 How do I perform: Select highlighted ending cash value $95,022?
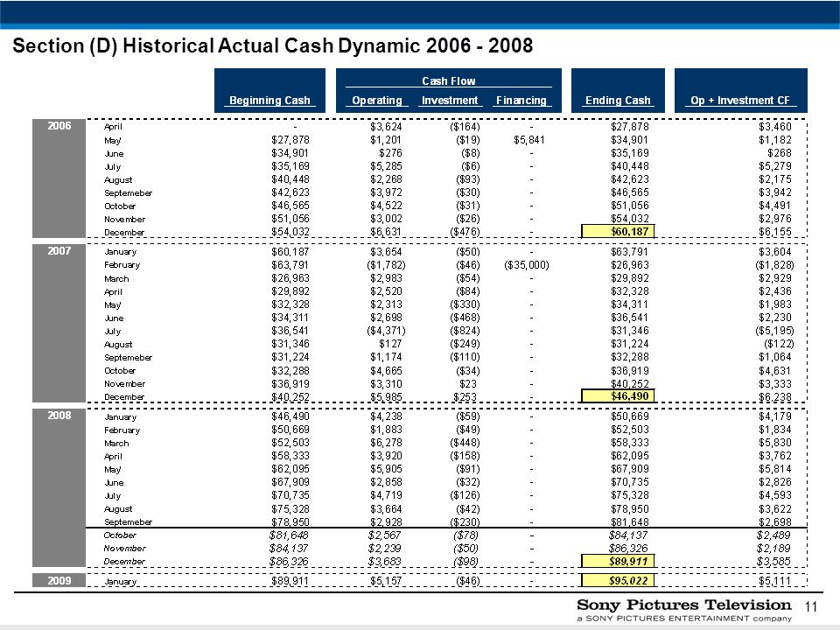coord(618,580)
